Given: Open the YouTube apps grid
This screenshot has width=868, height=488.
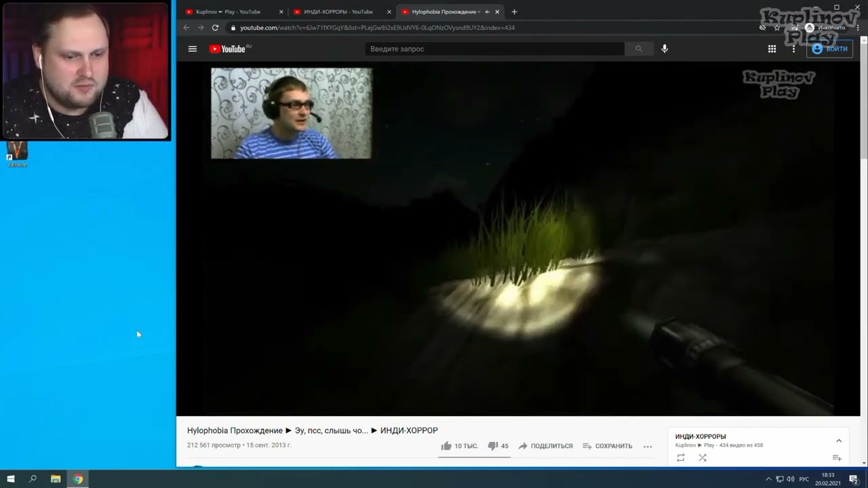Looking at the screenshot, I should (772, 49).
